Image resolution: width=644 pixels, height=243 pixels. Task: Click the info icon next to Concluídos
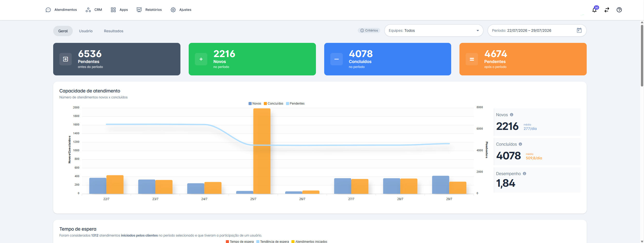pyautogui.click(x=520, y=144)
